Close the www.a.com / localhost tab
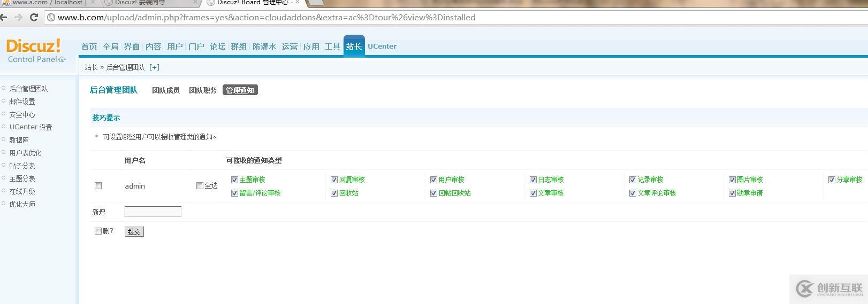 pyautogui.click(x=93, y=3)
